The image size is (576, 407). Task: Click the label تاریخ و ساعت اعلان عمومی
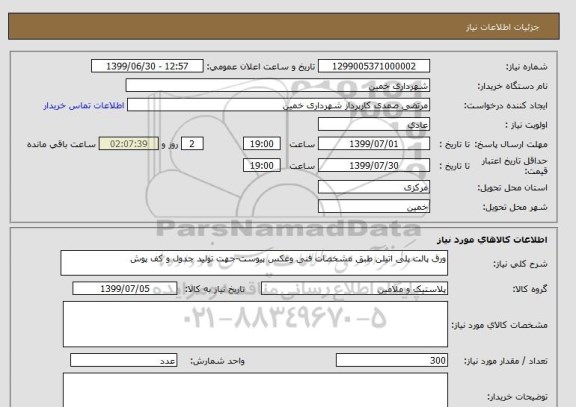point(261,67)
